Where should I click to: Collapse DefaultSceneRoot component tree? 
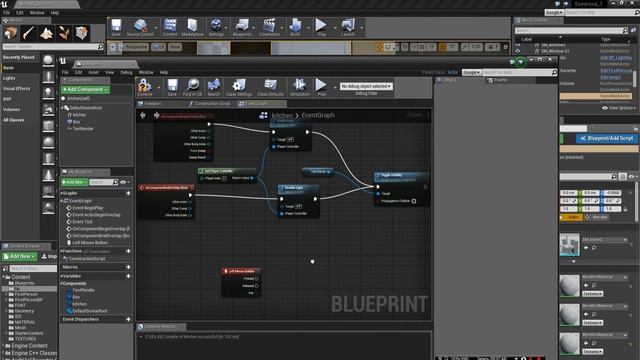pyautogui.click(x=62, y=108)
